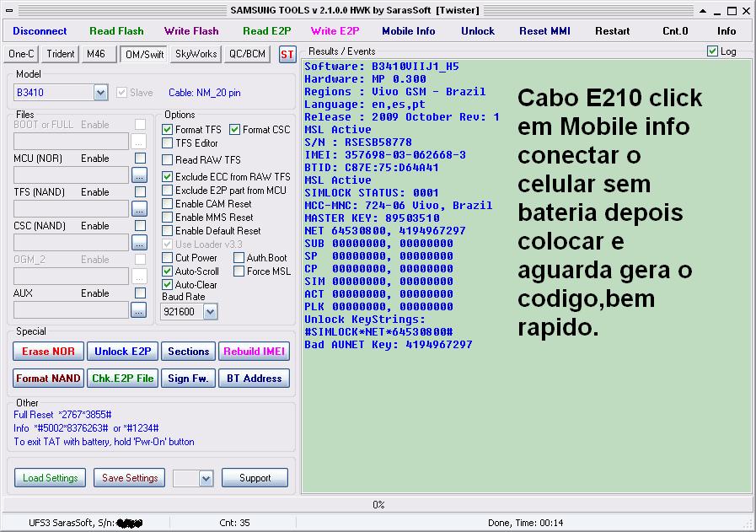The width and height of the screenshot is (756, 532).
Task: Browse for CSC (NAND) file
Action: [139, 243]
